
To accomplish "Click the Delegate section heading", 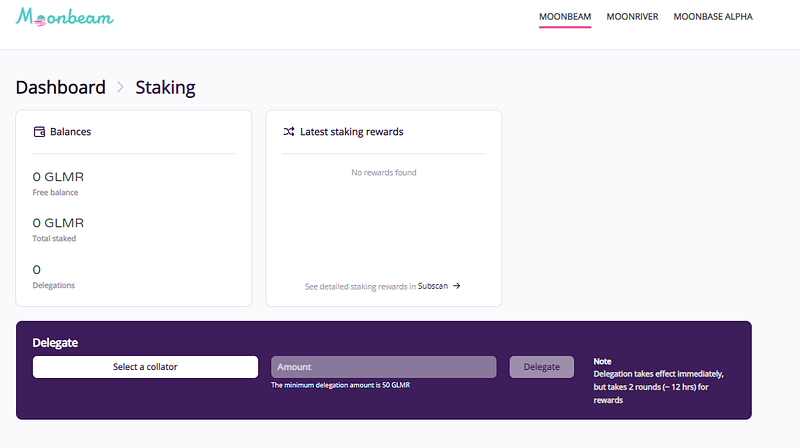I will pos(55,343).
